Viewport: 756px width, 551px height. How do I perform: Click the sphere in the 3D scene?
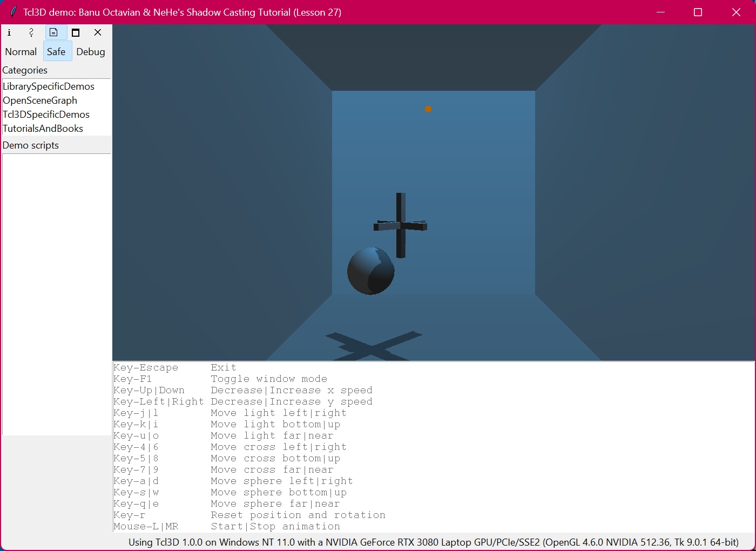(371, 271)
